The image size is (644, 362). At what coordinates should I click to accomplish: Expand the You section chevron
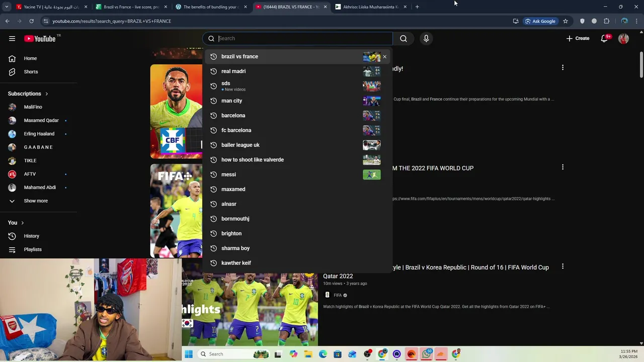click(x=22, y=223)
